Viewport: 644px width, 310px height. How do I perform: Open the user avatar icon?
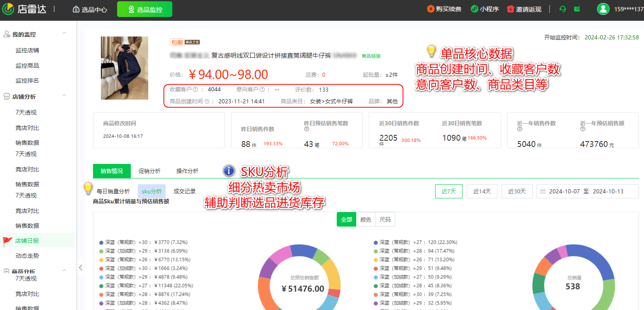(x=603, y=9)
